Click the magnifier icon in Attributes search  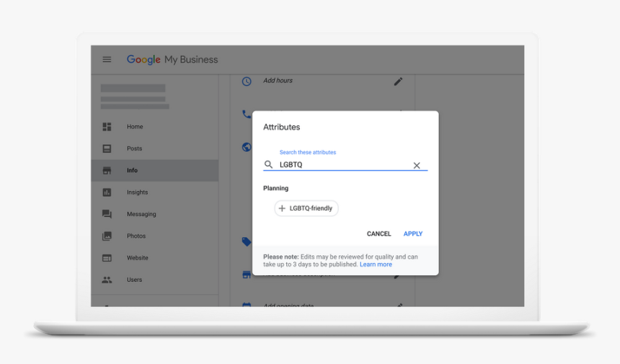(x=269, y=165)
